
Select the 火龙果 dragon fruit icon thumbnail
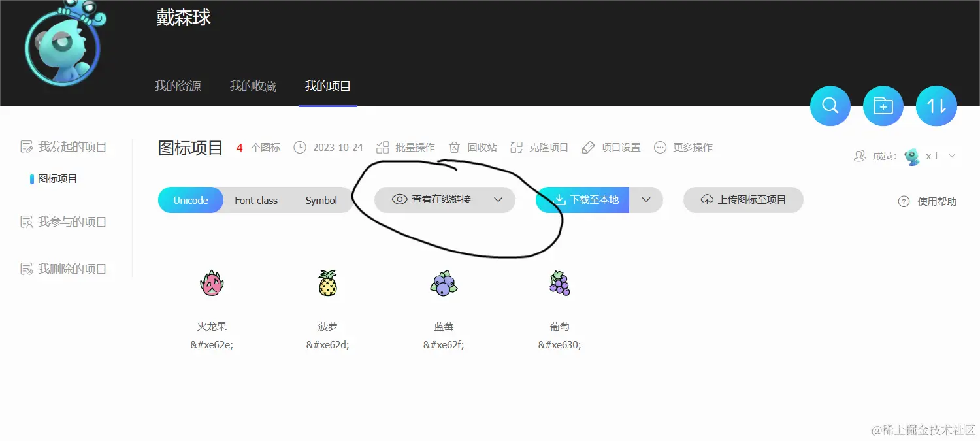click(x=211, y=282)
